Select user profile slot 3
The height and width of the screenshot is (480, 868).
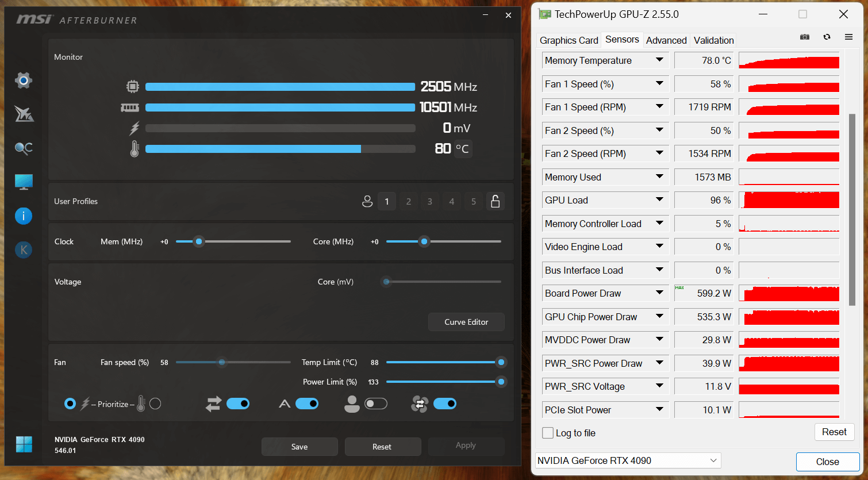[430, 201]
